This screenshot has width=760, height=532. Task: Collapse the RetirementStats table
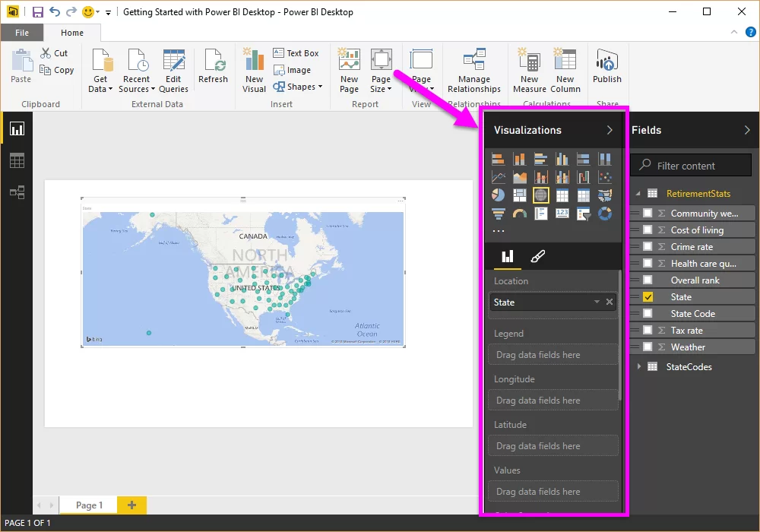pos(638,193)
